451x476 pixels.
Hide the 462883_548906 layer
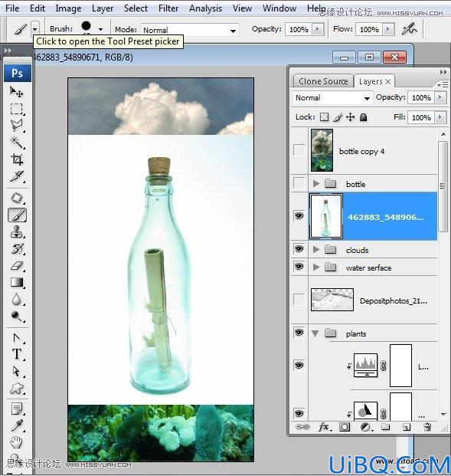(x=299, y=216)
